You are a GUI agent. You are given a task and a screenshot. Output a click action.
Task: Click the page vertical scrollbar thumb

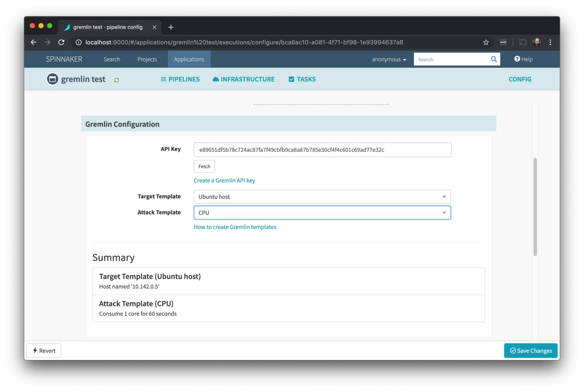coord(535,207)
